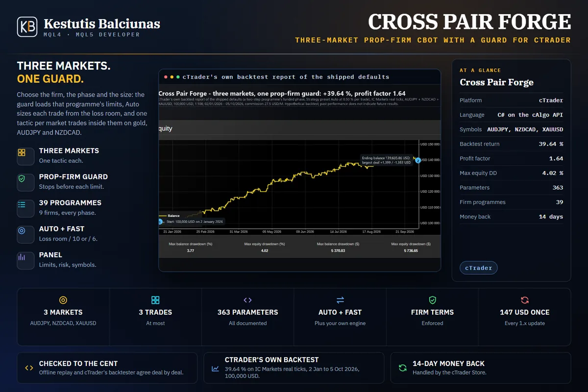Click the 'Backtest return' row value 39.64 %
The image size is (588, 392).
[551, 144]
